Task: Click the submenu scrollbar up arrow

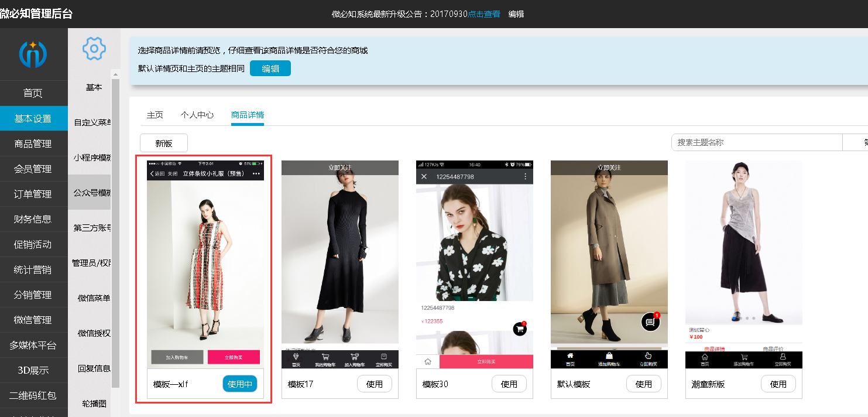Action: [x=115, y=74]
